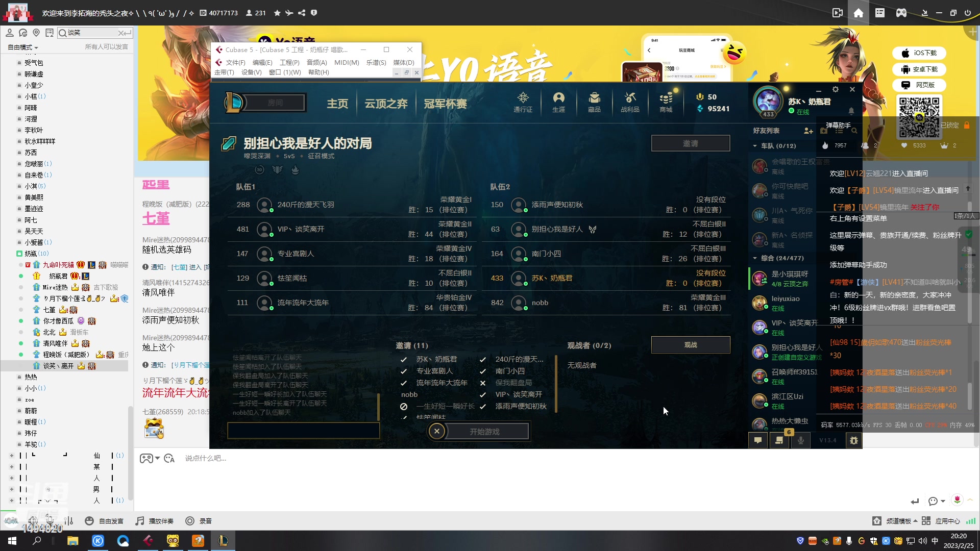Click the bug report icon in League client

click(x=853, y=440)
